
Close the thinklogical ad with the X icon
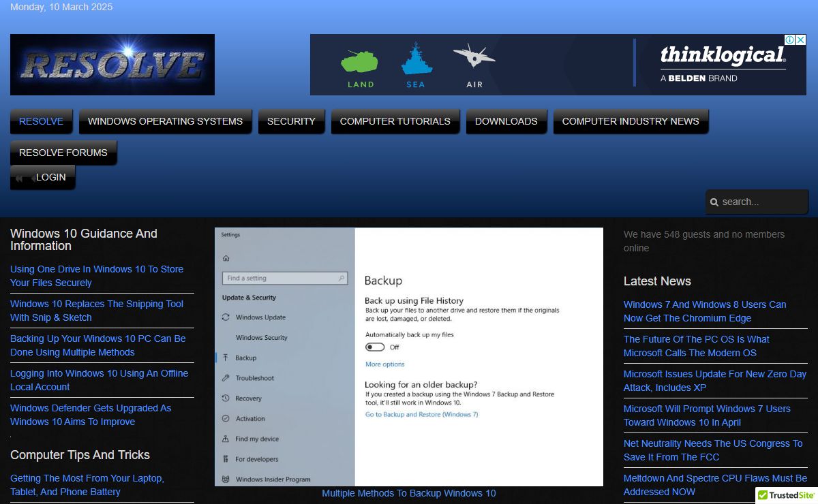(x=801, y=40)
